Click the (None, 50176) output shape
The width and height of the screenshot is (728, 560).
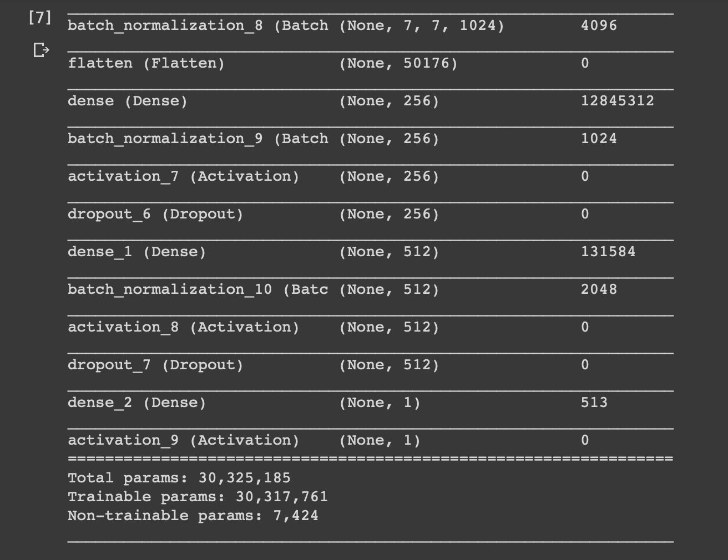(398, 63)
